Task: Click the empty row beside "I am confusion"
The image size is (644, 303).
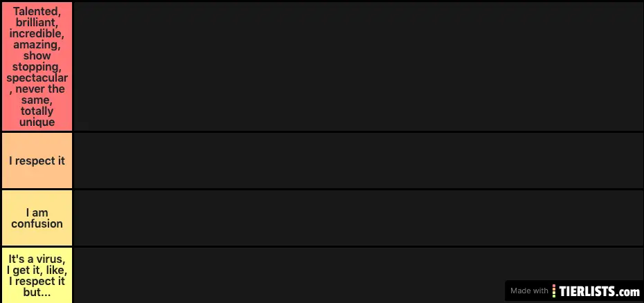Action: pyautogui.click(x=358, y=218)
